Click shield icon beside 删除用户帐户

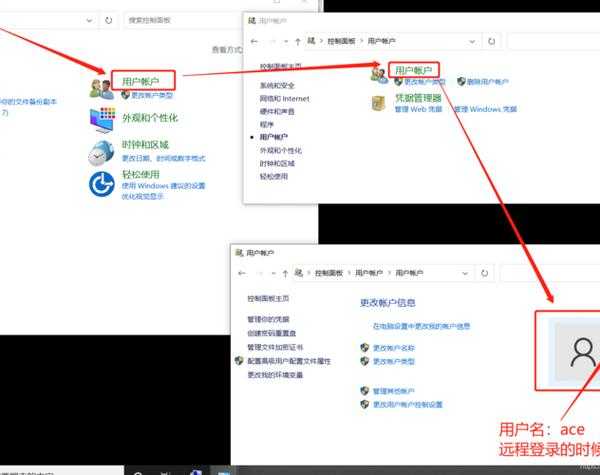[461, 81]
